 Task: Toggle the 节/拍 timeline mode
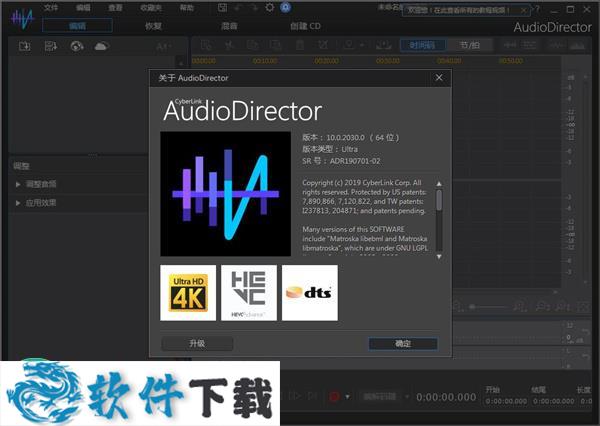[469, 45]
